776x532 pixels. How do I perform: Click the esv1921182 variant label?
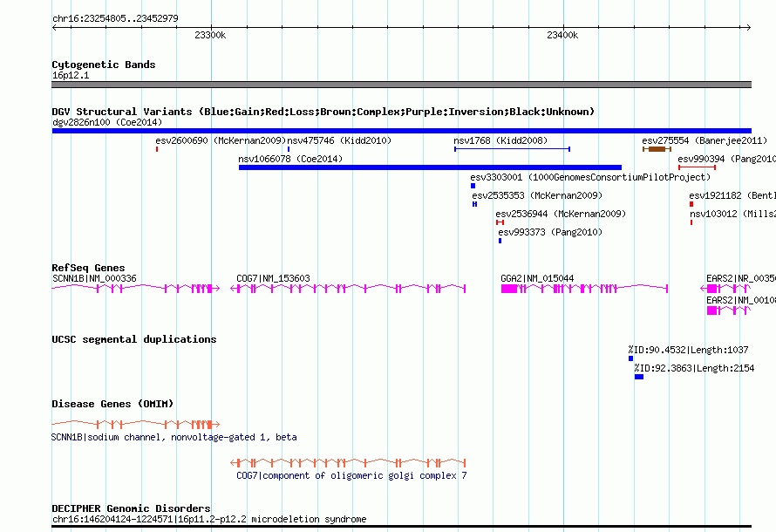click(732, 195)
